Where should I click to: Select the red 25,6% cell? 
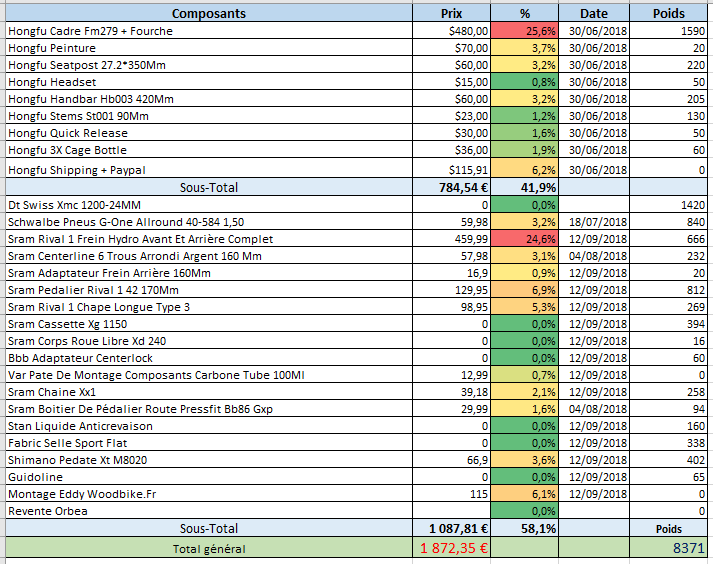[525, 31]
